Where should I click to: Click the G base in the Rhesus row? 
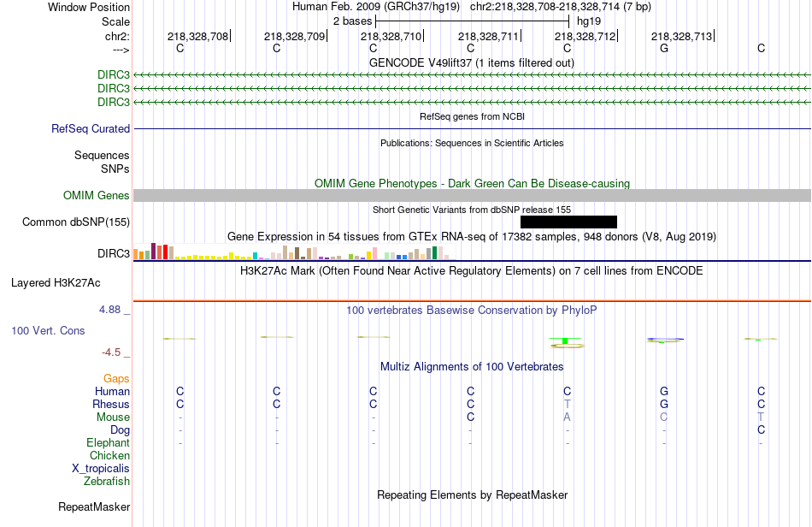(x=664, y=404)
